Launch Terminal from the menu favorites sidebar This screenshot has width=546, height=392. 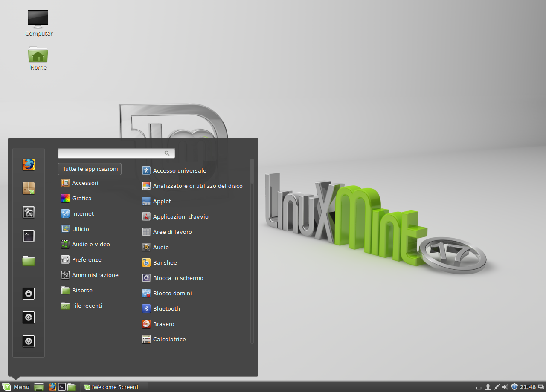[x=29, y=236]
